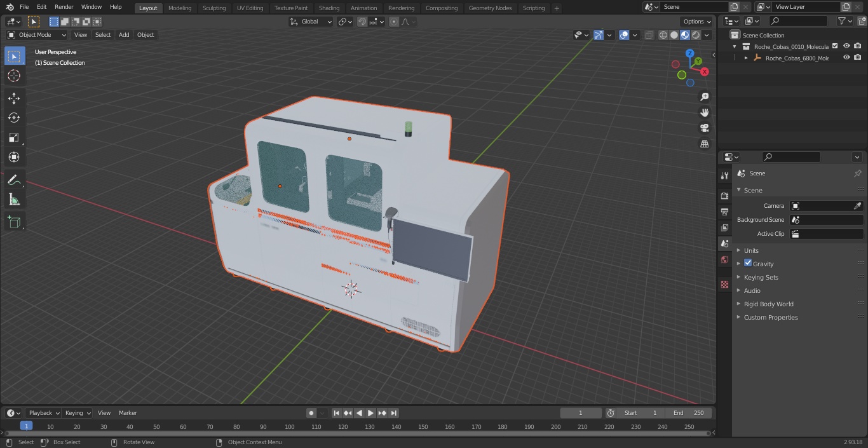Image resolution: width=868 pixels, height=448 pixels.
Task: Click the Blender logo menu icon
Action: tap(10, 7)
